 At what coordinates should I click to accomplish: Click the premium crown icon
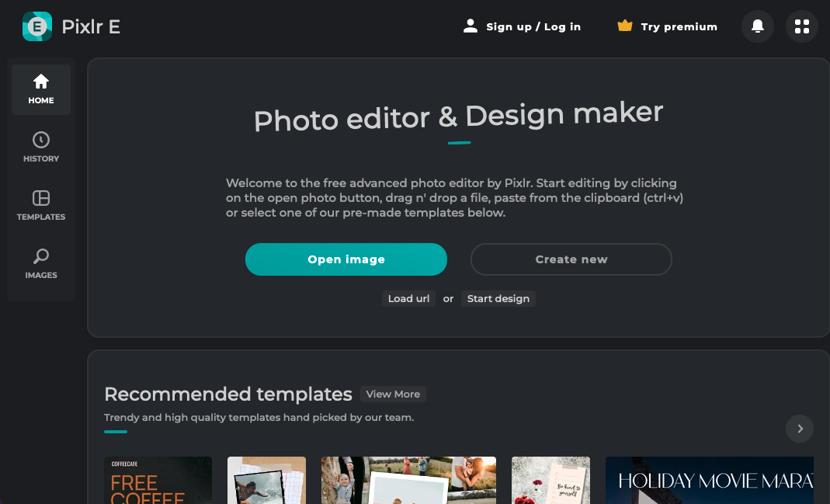tap(624, 26)
